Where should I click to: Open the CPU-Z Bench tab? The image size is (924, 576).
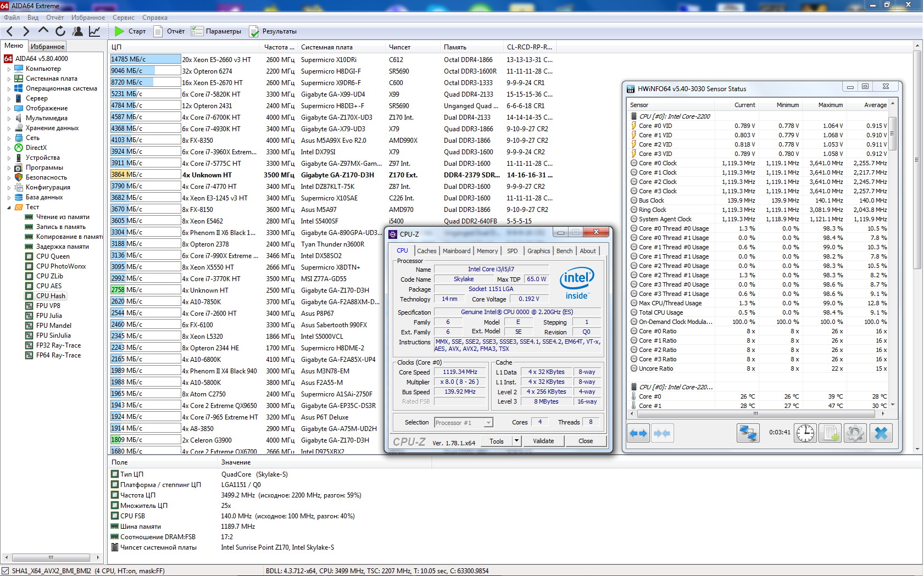564,251
